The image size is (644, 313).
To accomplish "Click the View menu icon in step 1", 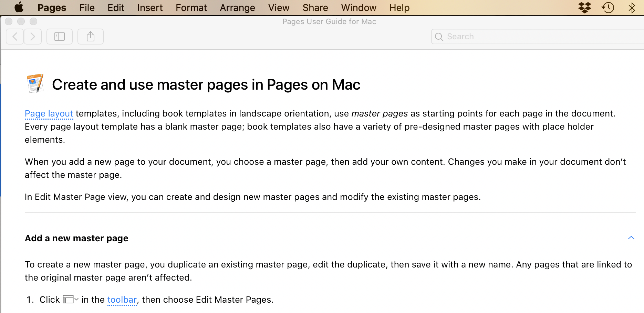I will tap(71, 300).
